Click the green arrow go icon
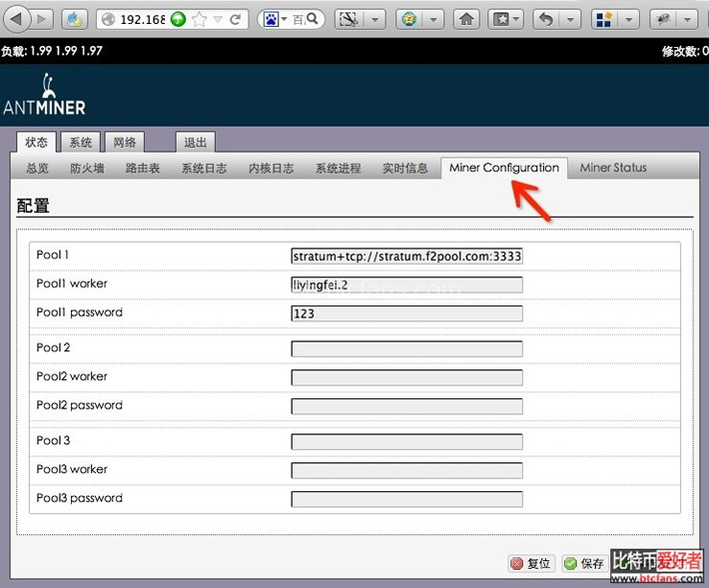 pos(178,19)
